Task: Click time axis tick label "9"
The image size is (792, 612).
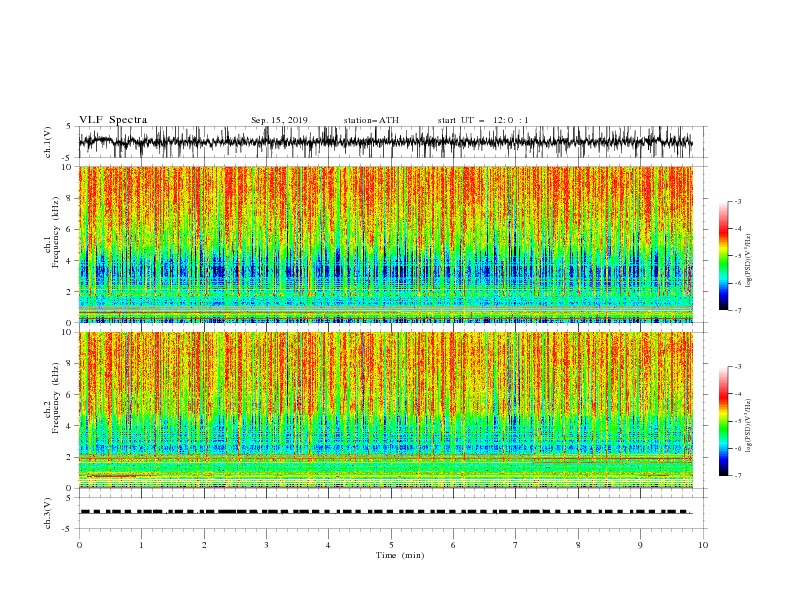Action: pos(640,545)
